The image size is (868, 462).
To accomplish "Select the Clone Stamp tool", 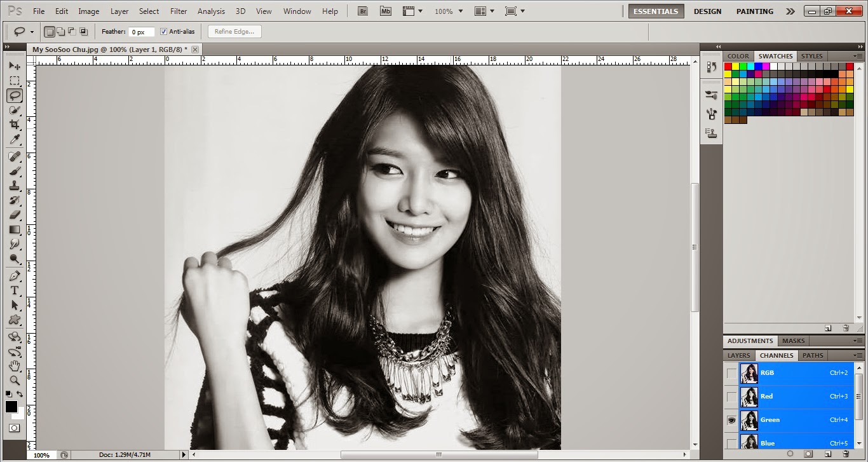I will tap(14, 186).
